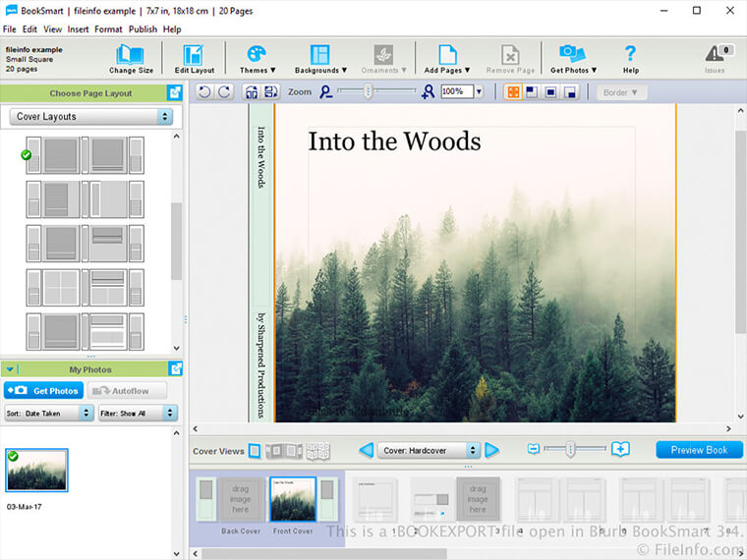The image size is (747, 560).
Task: Pop out the My Photos panel
Action: coord(176,369)
